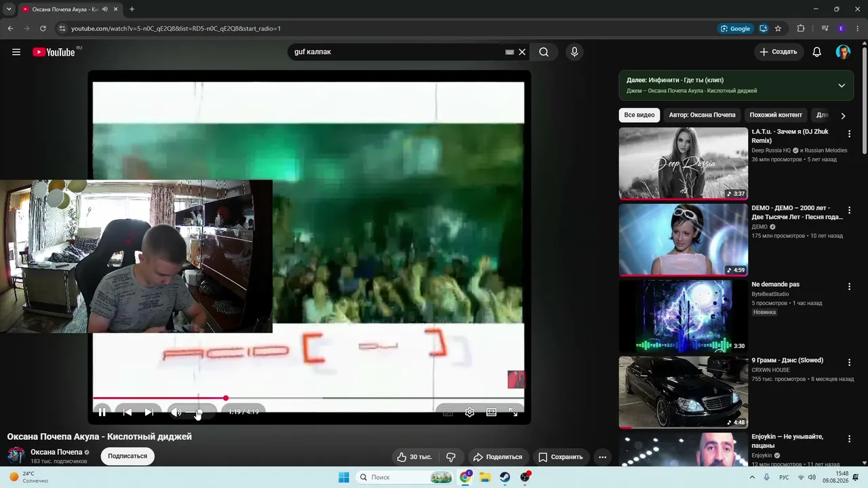
Task: Mute the video with the speaker icon
Action: coord(176,411)
